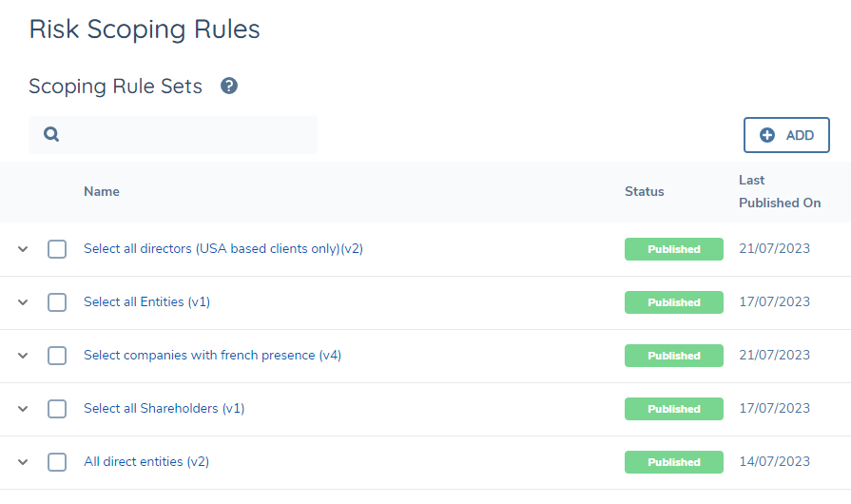Screen dimensions: 851x504
Task: Expand the All direct entities row
Action: [24, 462]
